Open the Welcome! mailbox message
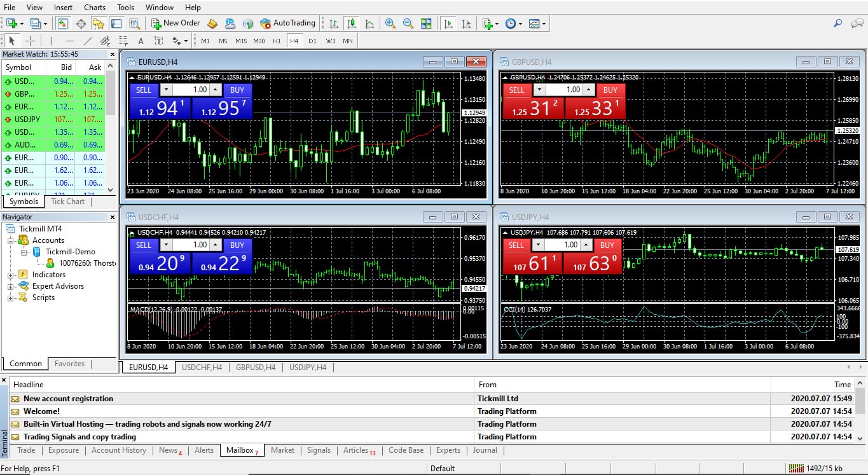 (x=41, y=411)
